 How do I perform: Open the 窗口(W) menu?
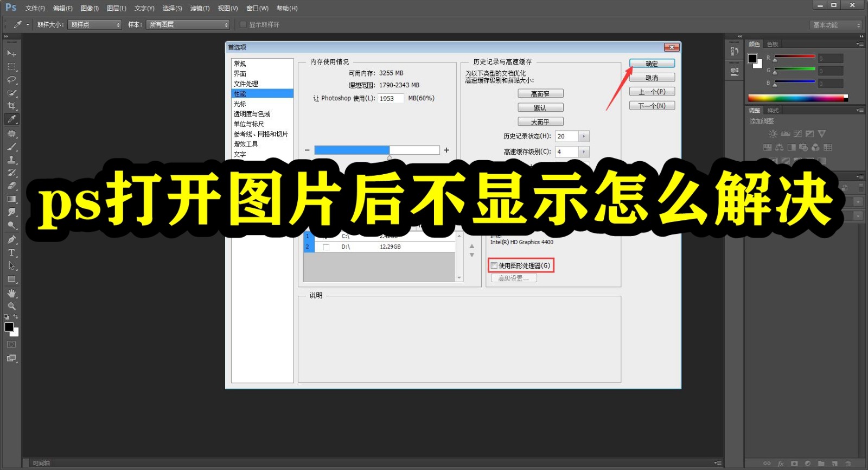257,8
